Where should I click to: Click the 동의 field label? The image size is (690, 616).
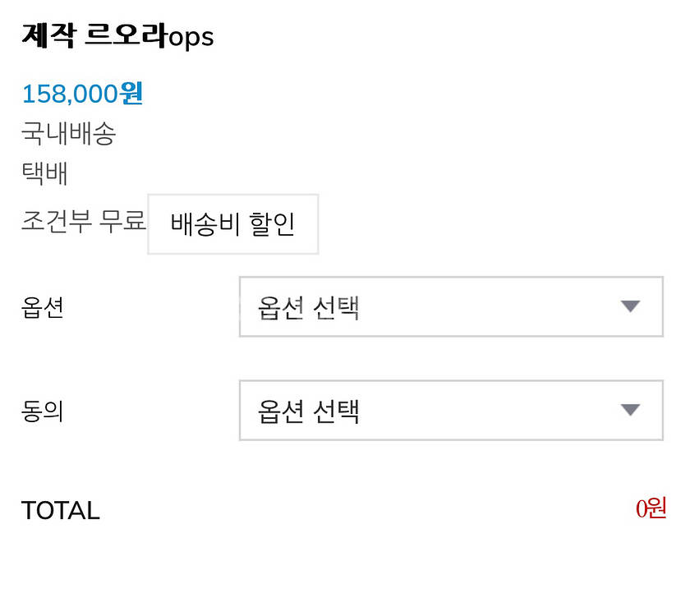[x=43, y=411]
